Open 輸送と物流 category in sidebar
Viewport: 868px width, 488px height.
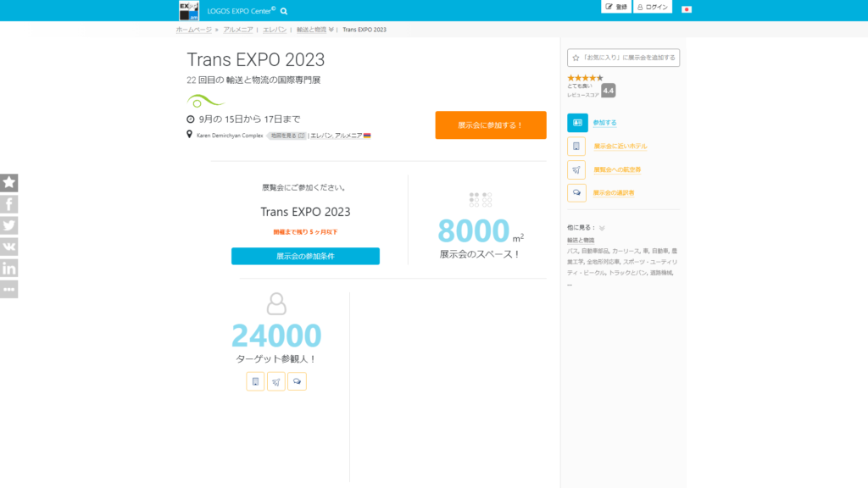581,241
